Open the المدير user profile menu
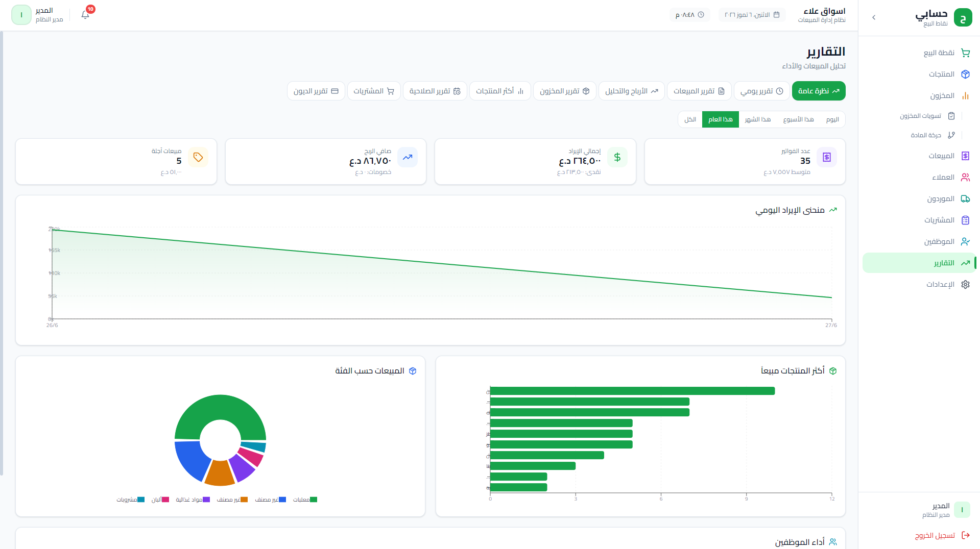The height and width of the screenshot is (549, 980). click(38, 15)
